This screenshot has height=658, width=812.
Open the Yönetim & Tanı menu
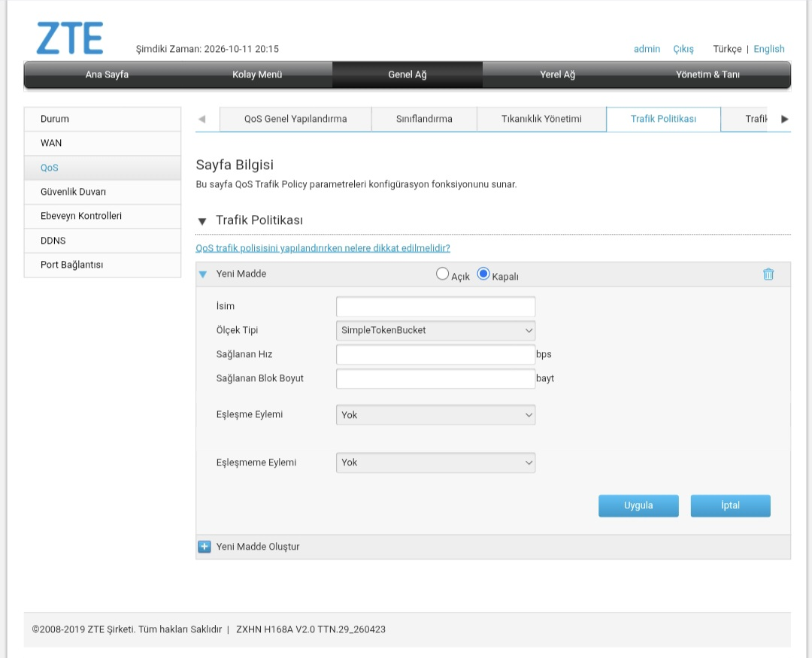[707, 74]
